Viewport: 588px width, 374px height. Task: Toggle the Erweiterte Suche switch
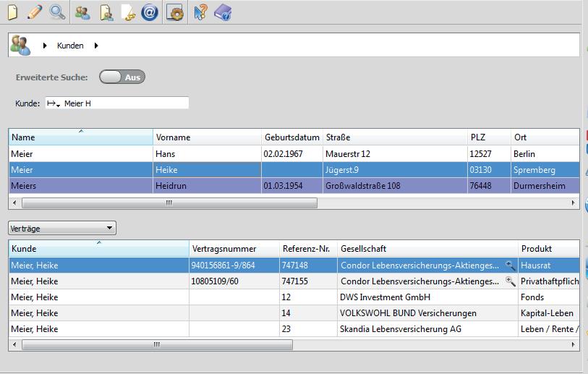click(122, 77)
